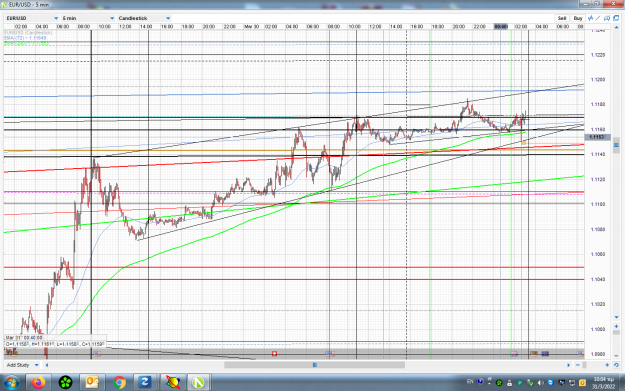Click the 1.1200 price axis label
Viewport: 625px width, 391px height.
coord(597,80)
